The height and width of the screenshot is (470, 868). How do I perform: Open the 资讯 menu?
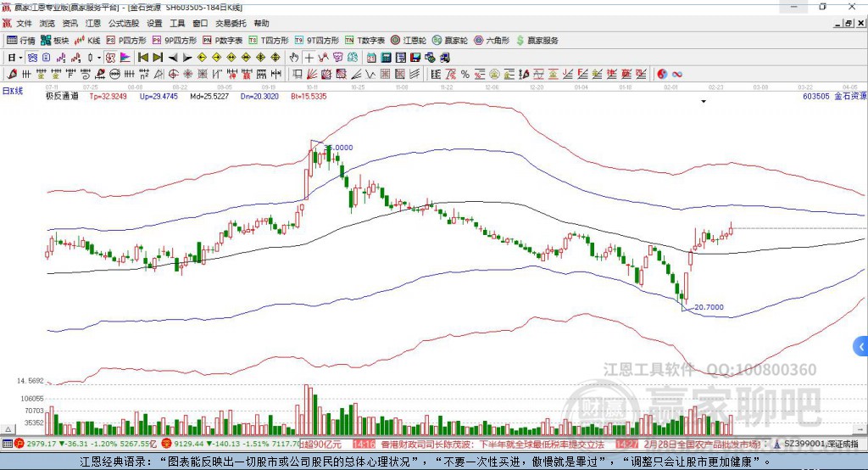coord(70,23)
